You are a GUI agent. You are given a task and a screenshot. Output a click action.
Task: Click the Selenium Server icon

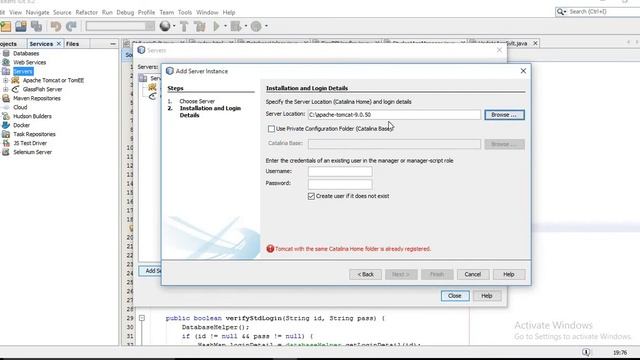6,152
